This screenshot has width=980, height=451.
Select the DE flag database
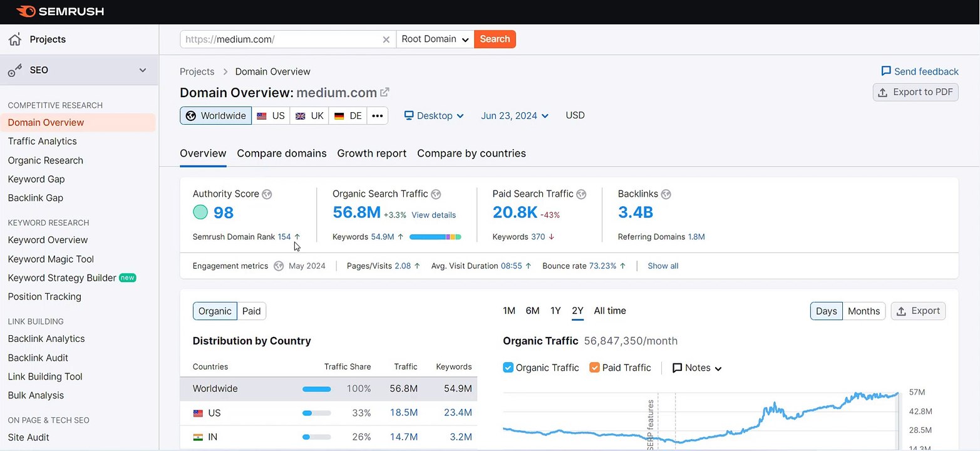(x=348, y=116)
